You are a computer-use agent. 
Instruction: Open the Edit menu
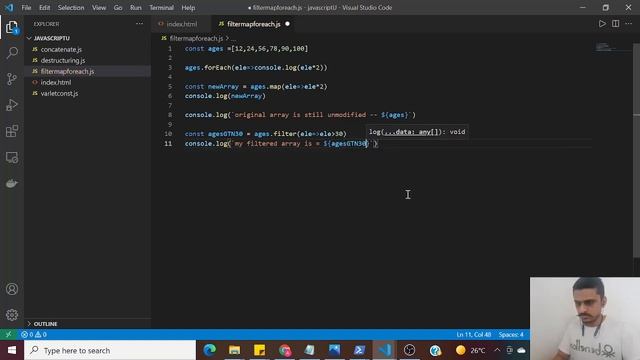44,7
